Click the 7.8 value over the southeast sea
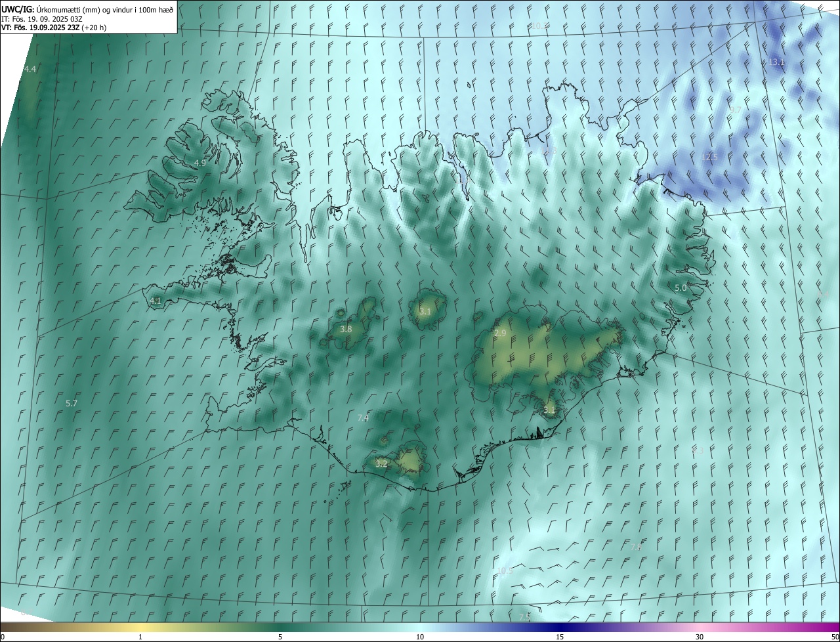 [635, 547]
